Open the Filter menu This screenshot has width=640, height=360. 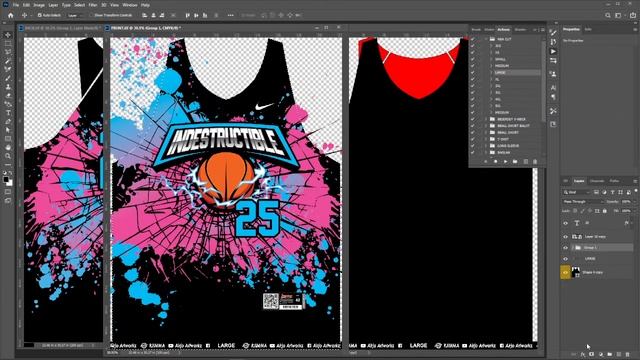click(x=93, y=5)
